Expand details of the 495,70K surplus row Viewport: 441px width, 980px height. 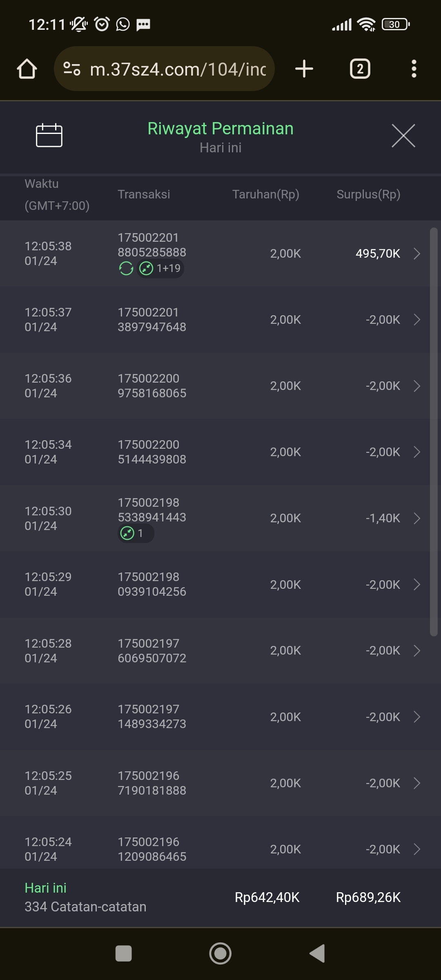[416, 254]
